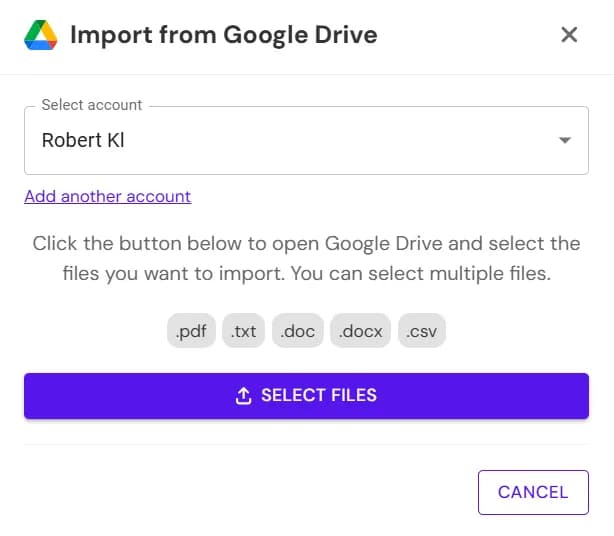The image size is (614, 536).
Task: Click the .doc file type chip
Action: (298, 331)
